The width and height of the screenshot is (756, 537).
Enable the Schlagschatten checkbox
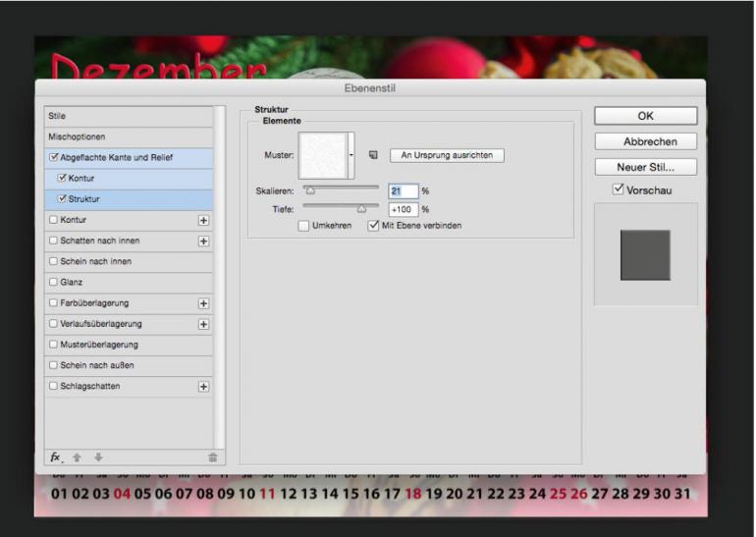54,386
